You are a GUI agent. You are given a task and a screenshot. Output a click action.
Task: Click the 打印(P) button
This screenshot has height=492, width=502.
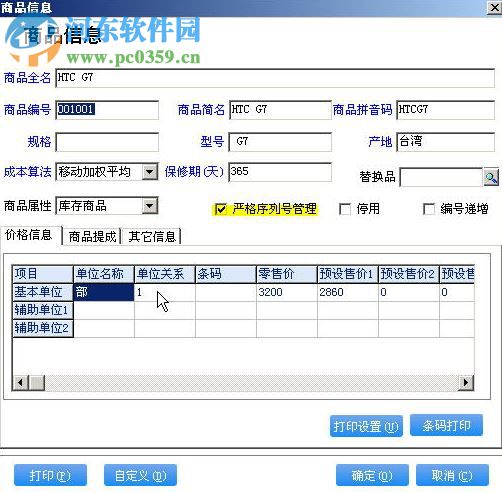click(x=50, y=475)
